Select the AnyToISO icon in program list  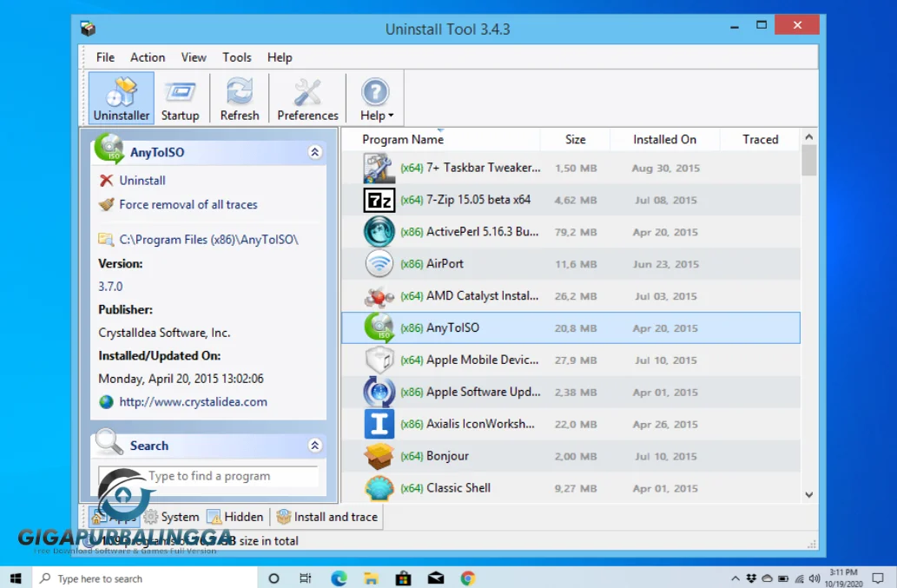(379, 327)
